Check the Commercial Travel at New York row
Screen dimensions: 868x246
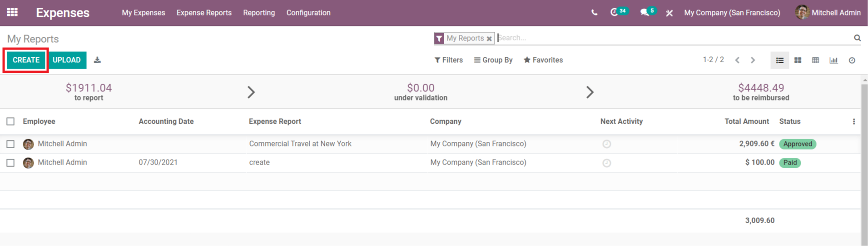point(10,144)
